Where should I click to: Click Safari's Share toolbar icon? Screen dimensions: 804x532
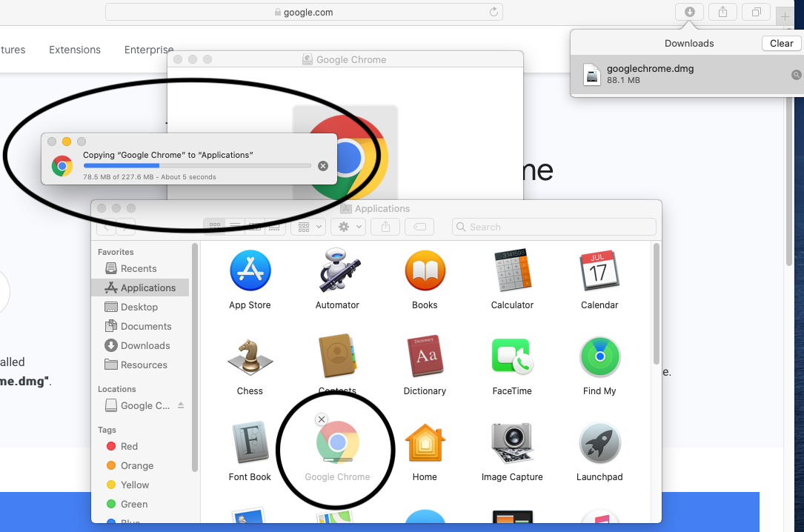[x=722, y=12]
